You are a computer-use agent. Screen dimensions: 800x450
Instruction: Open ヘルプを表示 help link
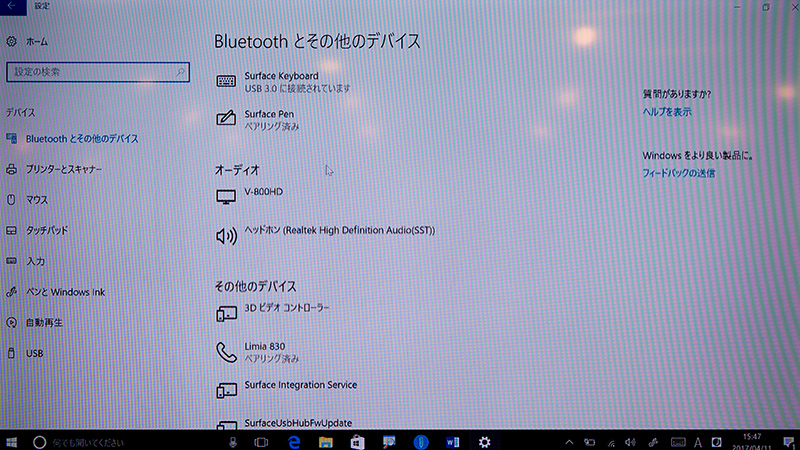point(667,112)
